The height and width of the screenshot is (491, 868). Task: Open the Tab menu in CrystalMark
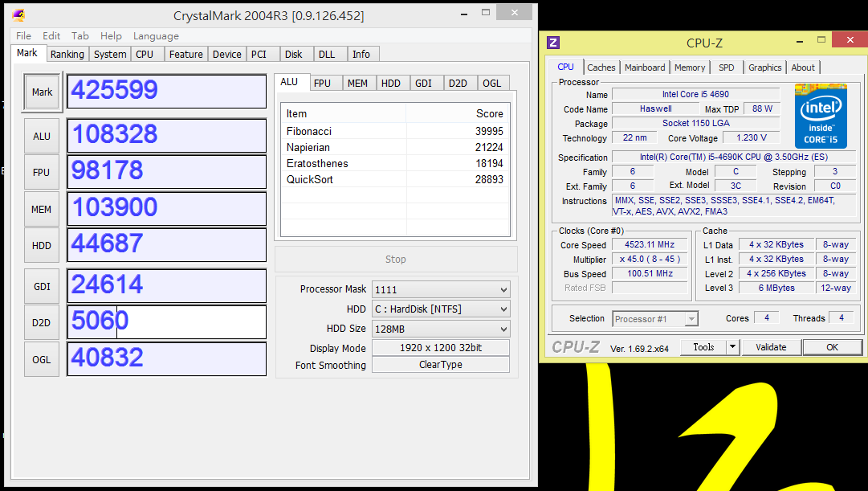pyautogui.click(x=80, y=36)
